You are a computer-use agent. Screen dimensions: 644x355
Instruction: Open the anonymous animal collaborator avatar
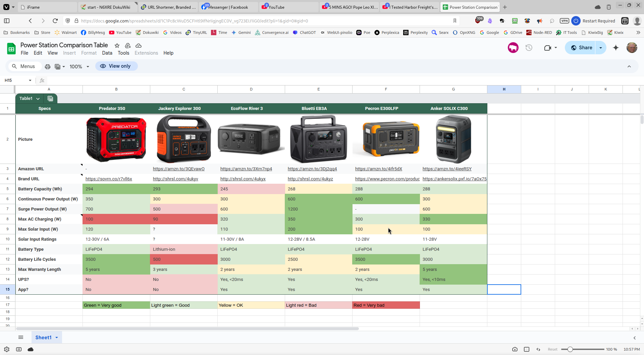[x=513, y=48]
